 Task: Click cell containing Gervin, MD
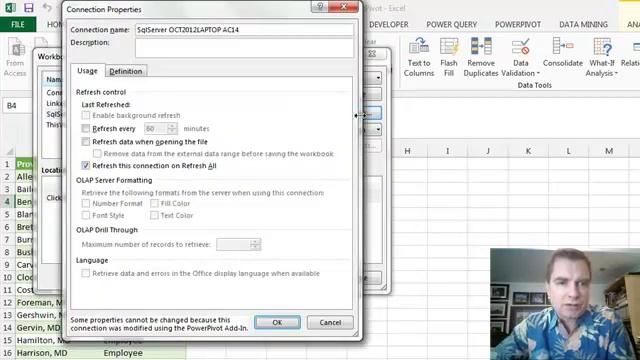click(38, 328)
